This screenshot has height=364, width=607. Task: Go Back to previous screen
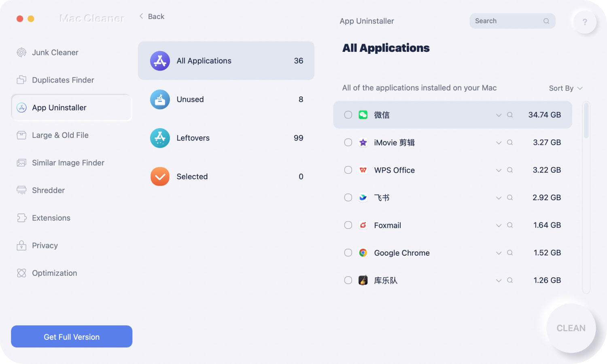152,17
